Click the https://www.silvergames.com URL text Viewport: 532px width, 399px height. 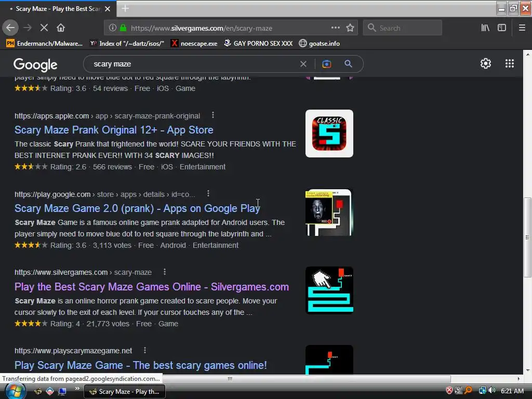pyautogui.click(x=61, y=272)
